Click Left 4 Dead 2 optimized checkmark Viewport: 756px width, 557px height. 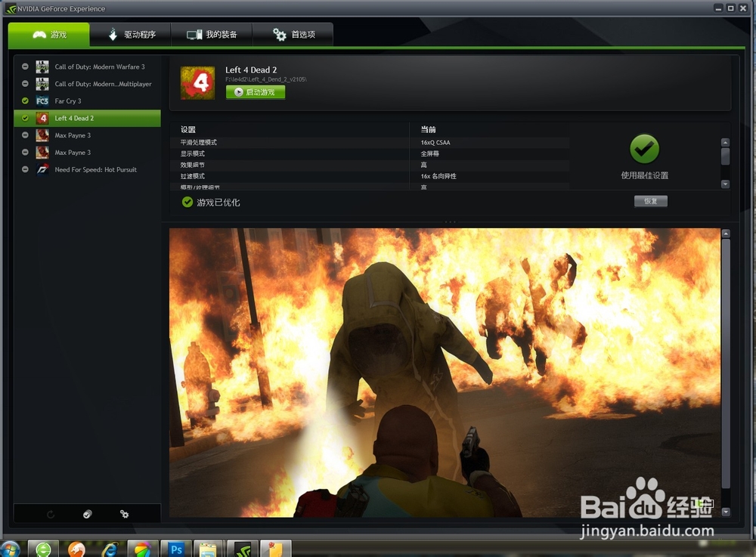(25, 118)
